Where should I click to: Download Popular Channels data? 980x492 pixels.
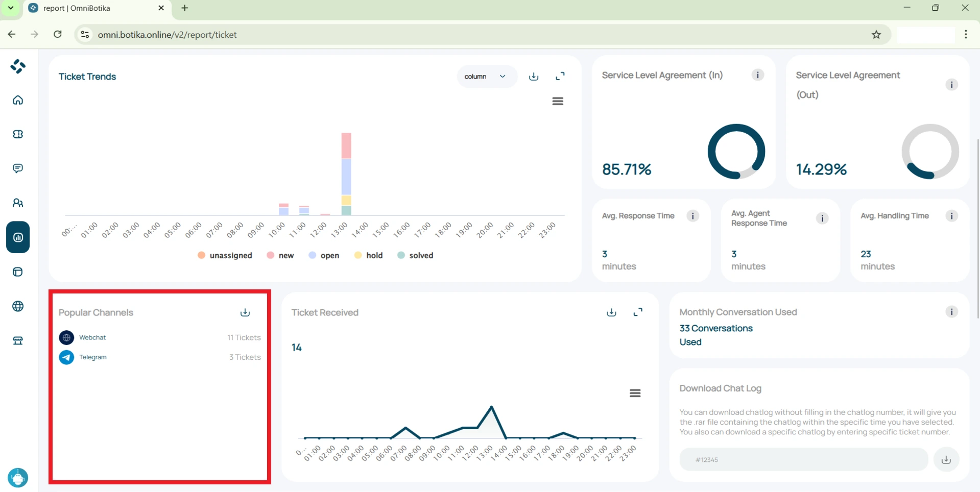coord(245,312)
